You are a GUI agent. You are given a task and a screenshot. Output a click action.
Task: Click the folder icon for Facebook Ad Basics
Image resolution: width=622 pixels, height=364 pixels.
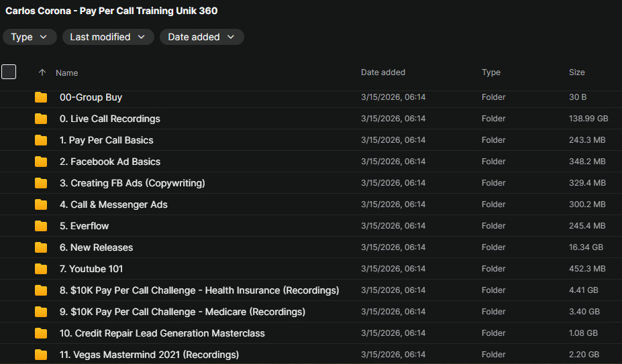pyautogui.click(x=41, y=162)
